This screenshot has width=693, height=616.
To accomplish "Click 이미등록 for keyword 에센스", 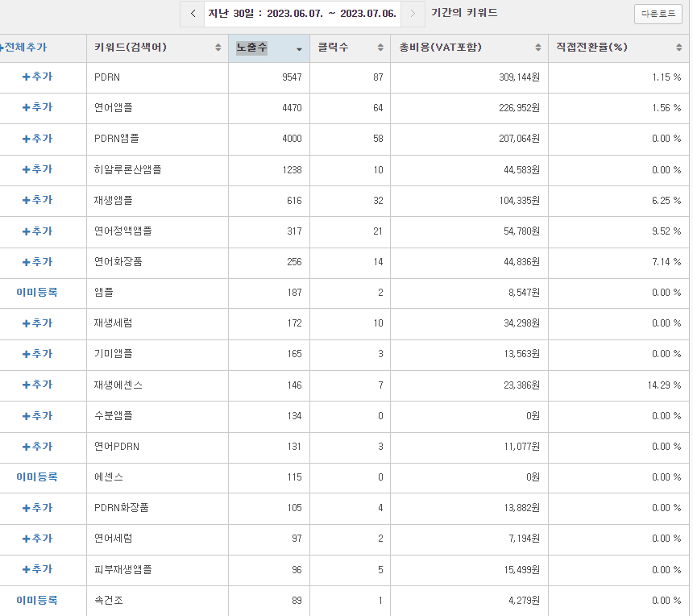I will pos(37,477).
